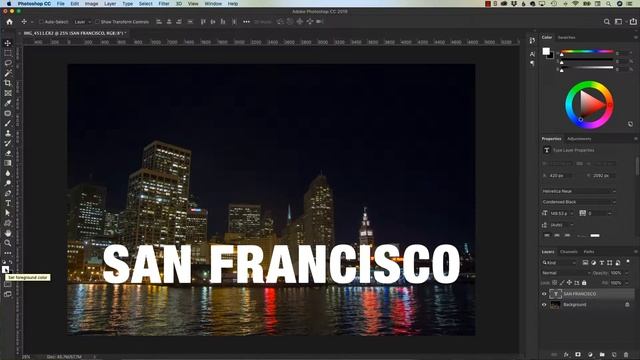640x360 pixels.
Task: Select the Eyedropper tool
Action: (x=8, y=103)
